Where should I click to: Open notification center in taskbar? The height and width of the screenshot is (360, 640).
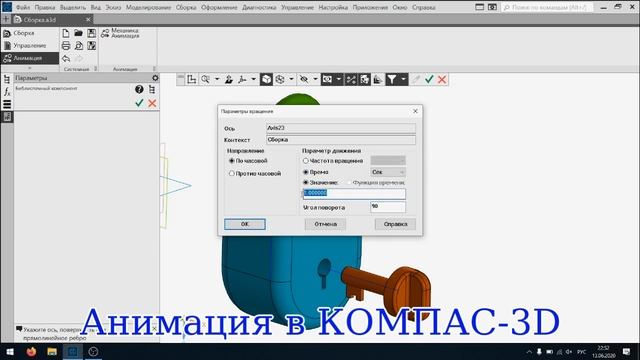[x=626, y=351]
